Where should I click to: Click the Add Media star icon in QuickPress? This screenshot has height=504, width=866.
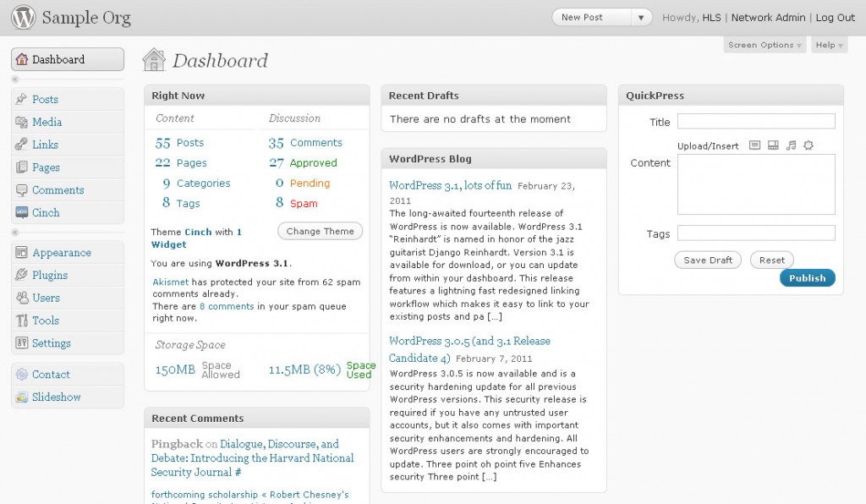[x=808, y=145]
